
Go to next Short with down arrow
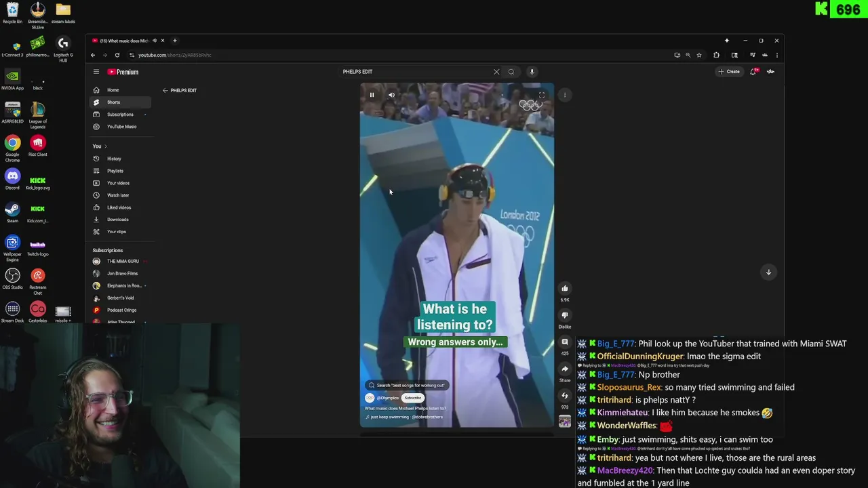(x=768, y=272)
